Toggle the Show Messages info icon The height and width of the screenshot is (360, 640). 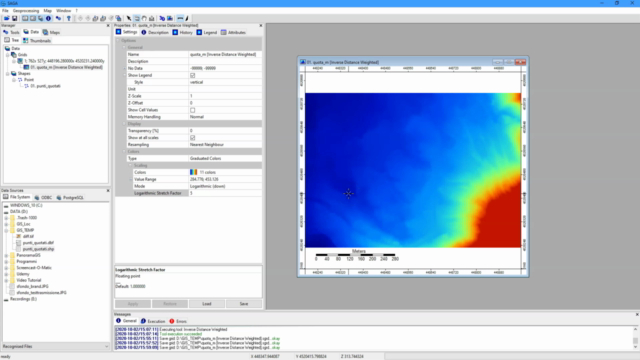[48, 18]
